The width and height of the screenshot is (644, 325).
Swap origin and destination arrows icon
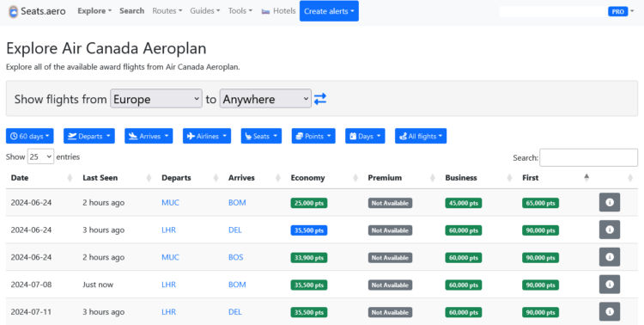click(x=320, y=99)
